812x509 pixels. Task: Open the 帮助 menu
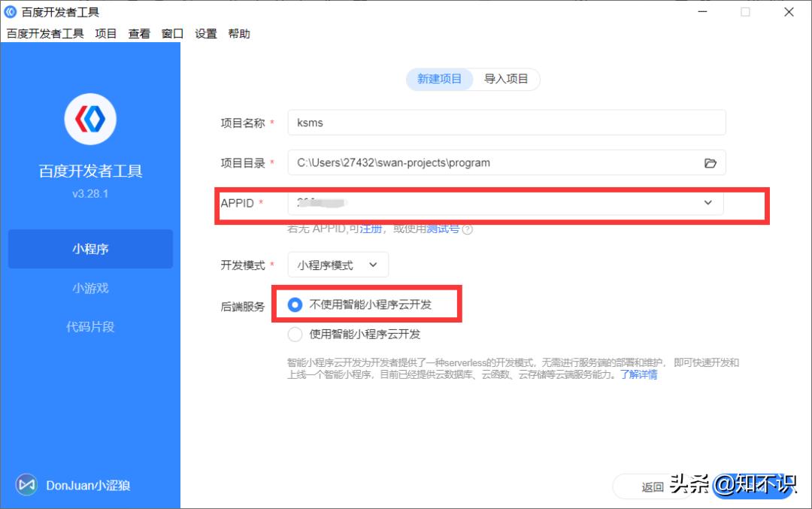(x=241, y=33)
